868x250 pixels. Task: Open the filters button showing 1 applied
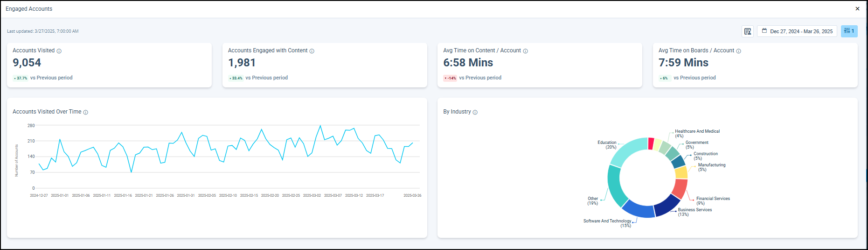tap(849, 31)
